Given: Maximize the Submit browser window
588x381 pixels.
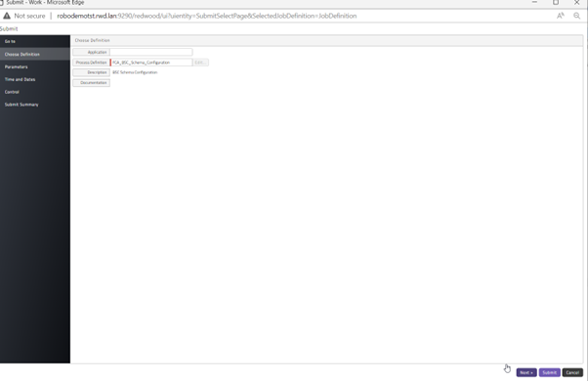Looking at the screenshot, I should (x=556, y=2).
